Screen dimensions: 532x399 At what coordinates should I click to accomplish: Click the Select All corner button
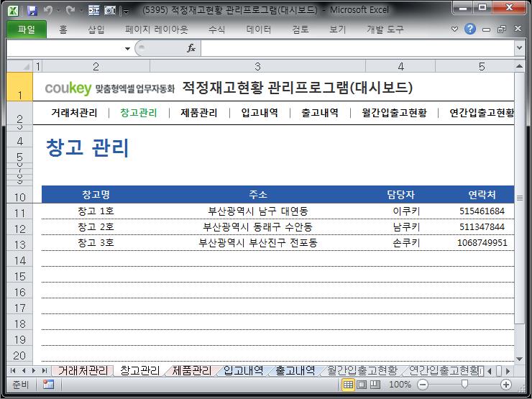pos(19,66)
